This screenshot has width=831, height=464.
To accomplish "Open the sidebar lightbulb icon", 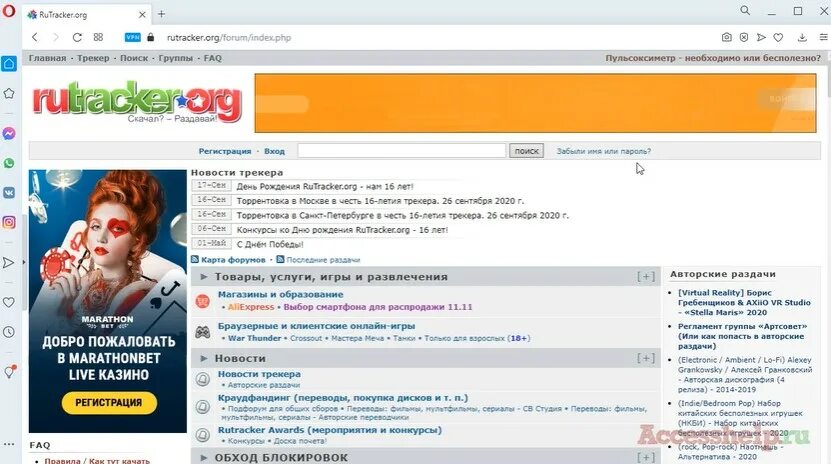I will tap(9, 371).
